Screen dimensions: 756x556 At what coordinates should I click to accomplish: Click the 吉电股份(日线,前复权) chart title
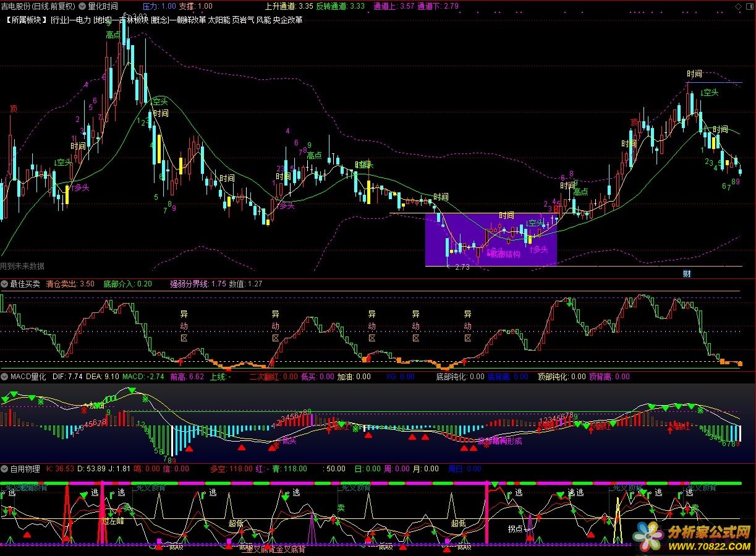pyautogui.click(x=38, y=6)
